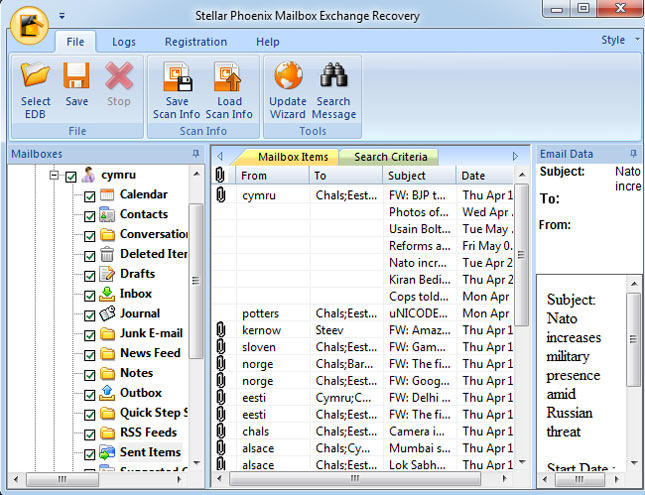Switch to the Search Criteria tab
The image size is (645, 495).
pyautogui.click(x=391, y=157)
